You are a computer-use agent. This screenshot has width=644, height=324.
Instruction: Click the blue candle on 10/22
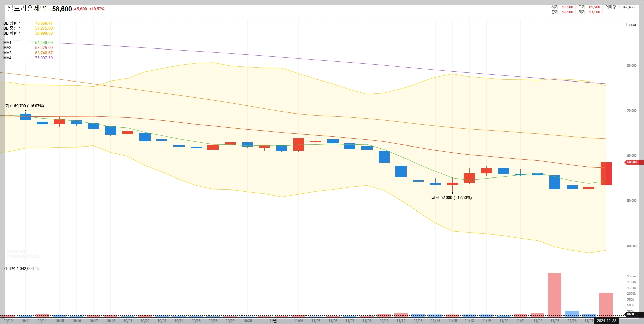145,137
